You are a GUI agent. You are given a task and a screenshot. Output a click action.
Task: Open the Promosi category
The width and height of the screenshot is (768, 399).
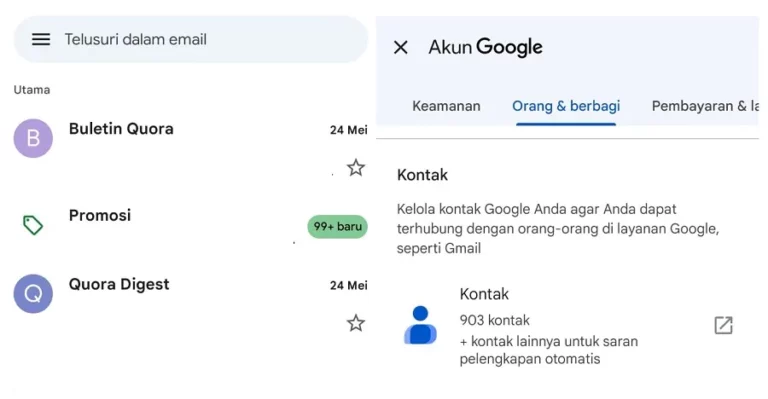[x=191, y=225]
